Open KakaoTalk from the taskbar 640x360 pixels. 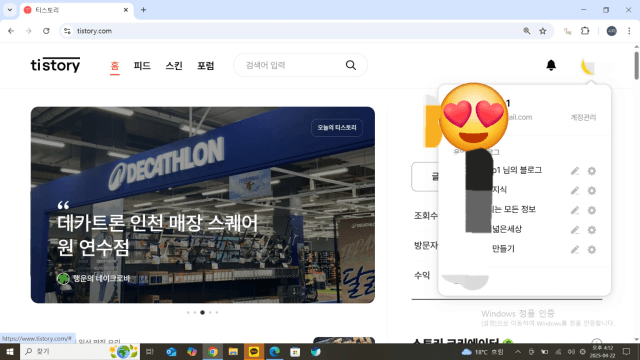254,351
